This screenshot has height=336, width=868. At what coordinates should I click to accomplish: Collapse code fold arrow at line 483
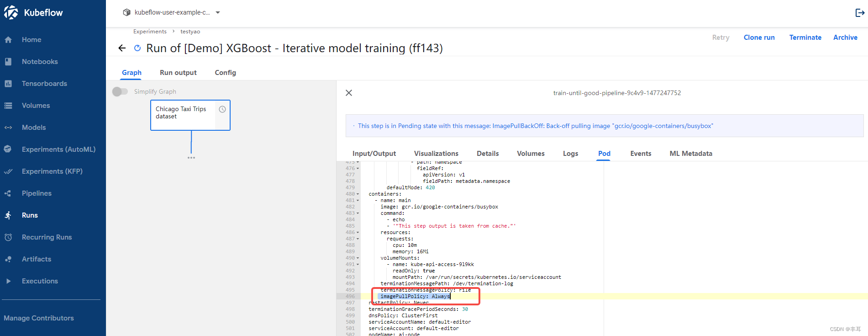(358, 213)
